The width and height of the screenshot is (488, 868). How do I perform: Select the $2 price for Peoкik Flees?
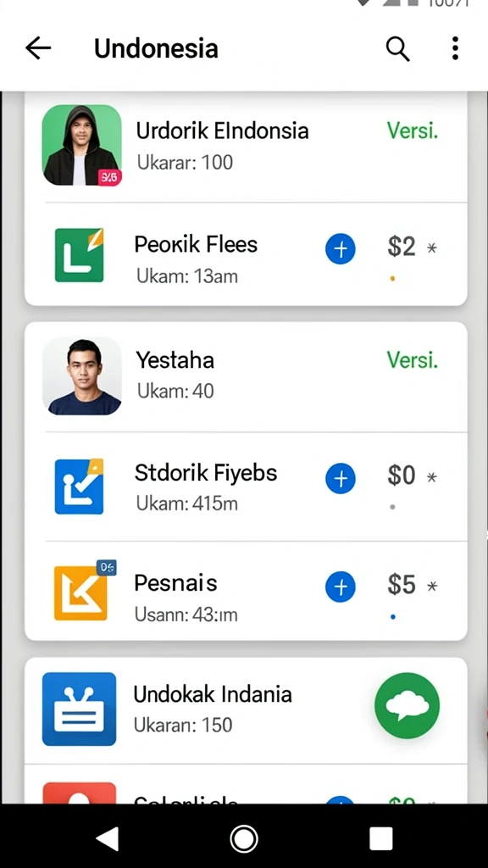(402, 247)
